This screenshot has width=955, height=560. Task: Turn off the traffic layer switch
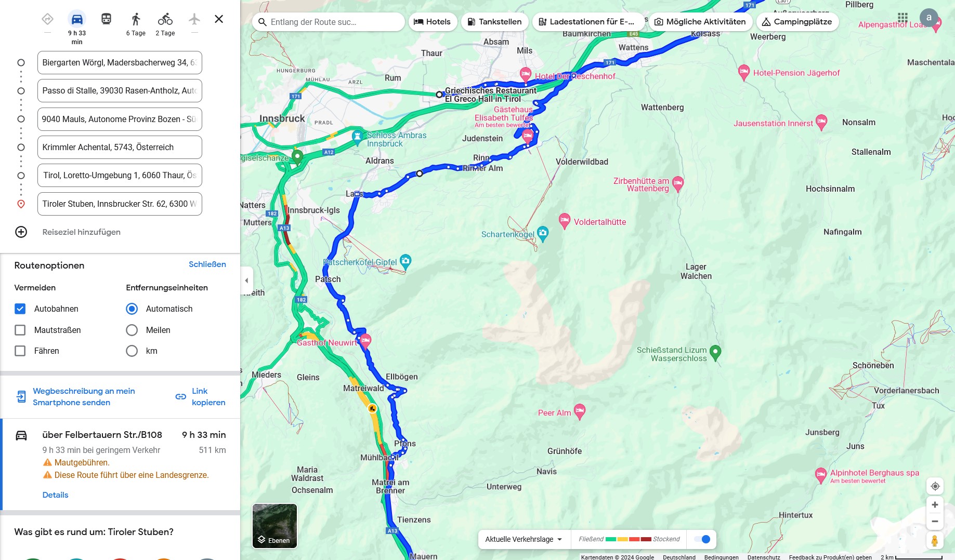(x=702, y=539)
